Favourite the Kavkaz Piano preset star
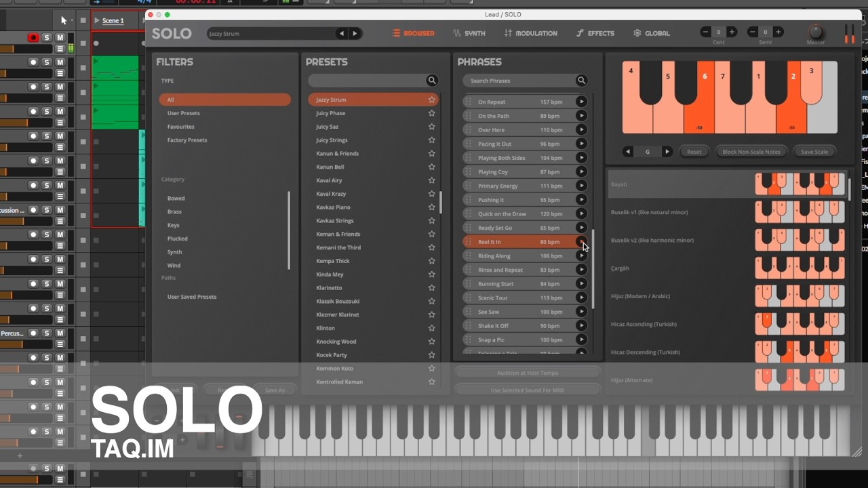Viewport: 868px width, 488px height. coord(431,207)
